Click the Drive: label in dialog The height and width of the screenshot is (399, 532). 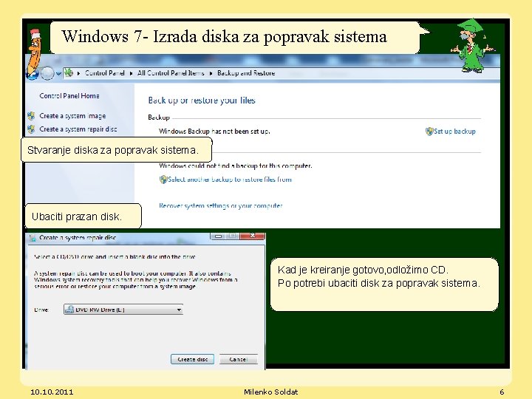41,310
